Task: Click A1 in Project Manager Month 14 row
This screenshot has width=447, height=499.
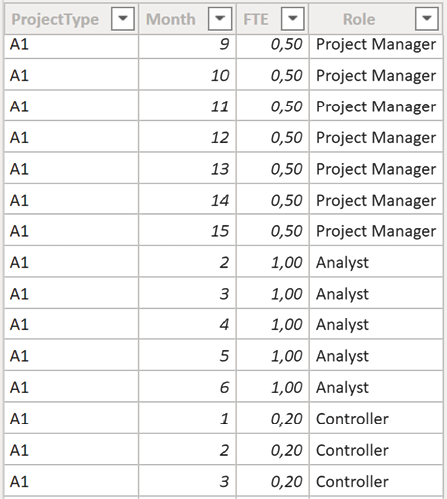Action: click(19, 200)
